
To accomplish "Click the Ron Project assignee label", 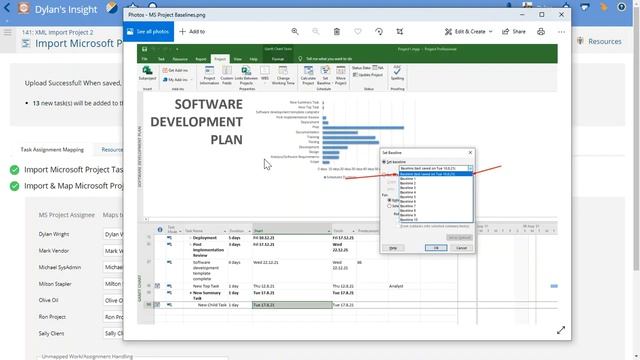I will tap(52, 317).
